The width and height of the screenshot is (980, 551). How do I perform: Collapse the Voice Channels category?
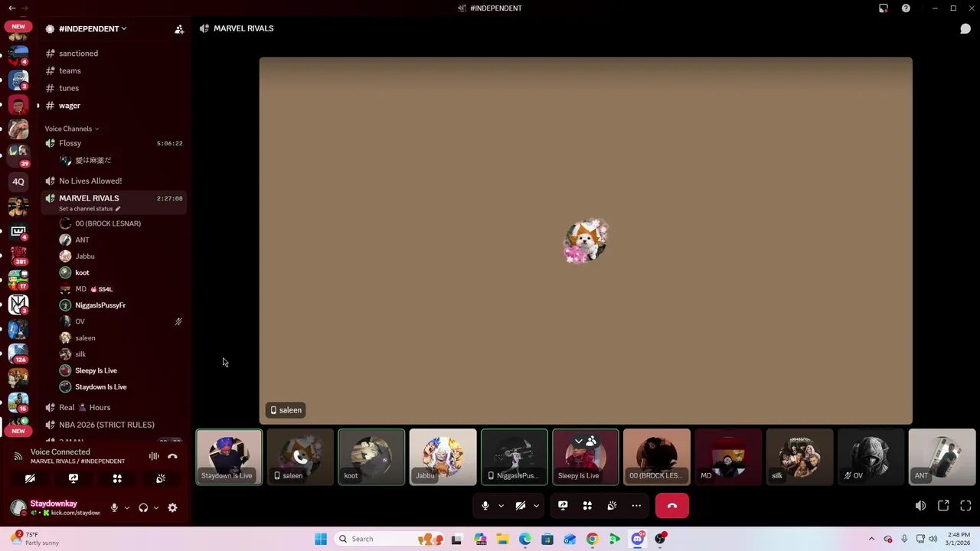(71, 129)
